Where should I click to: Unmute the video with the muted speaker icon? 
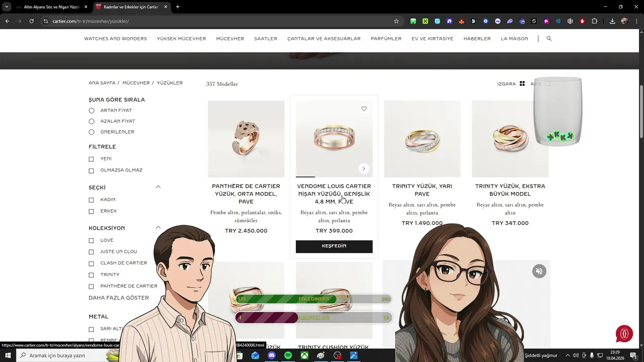pyautogui.click(x=539, y=271)
